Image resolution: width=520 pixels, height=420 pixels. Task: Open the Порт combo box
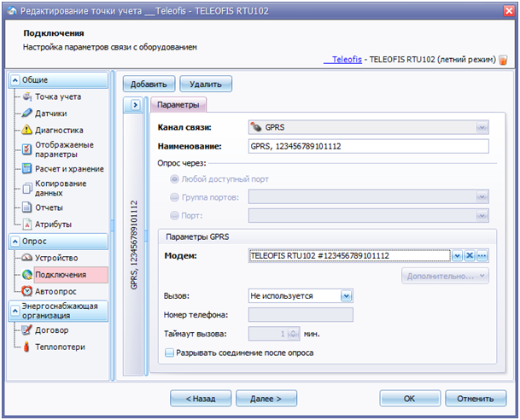coord(482,216)
